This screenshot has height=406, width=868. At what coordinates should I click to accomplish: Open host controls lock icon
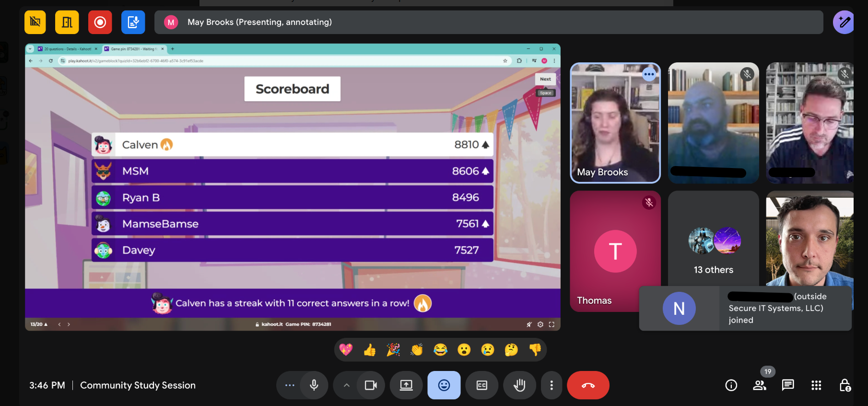pos(845,385)
